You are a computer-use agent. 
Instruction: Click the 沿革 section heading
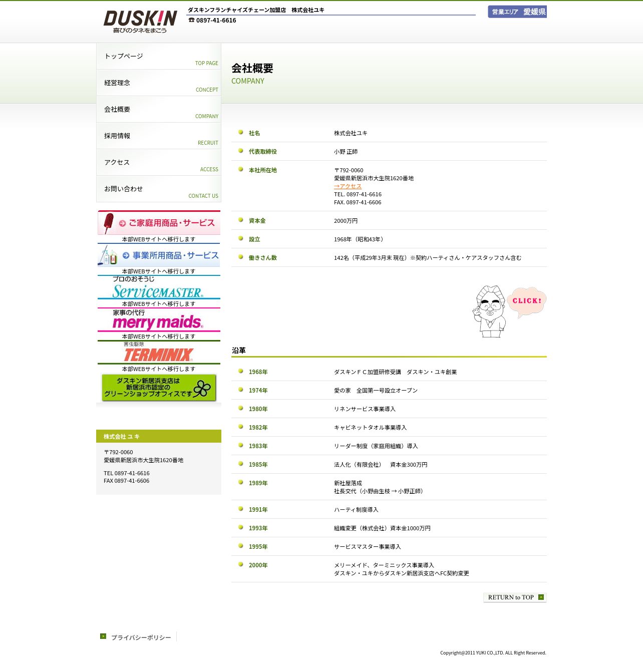(238, 351)
